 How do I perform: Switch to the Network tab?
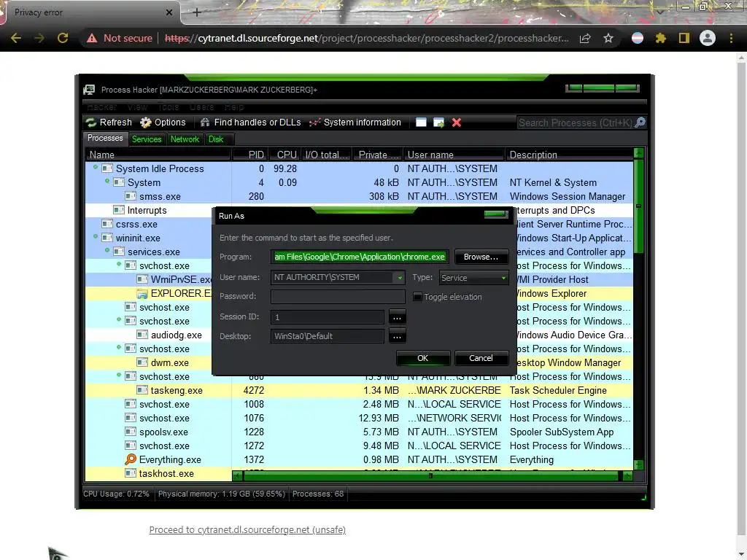point(185,139)
